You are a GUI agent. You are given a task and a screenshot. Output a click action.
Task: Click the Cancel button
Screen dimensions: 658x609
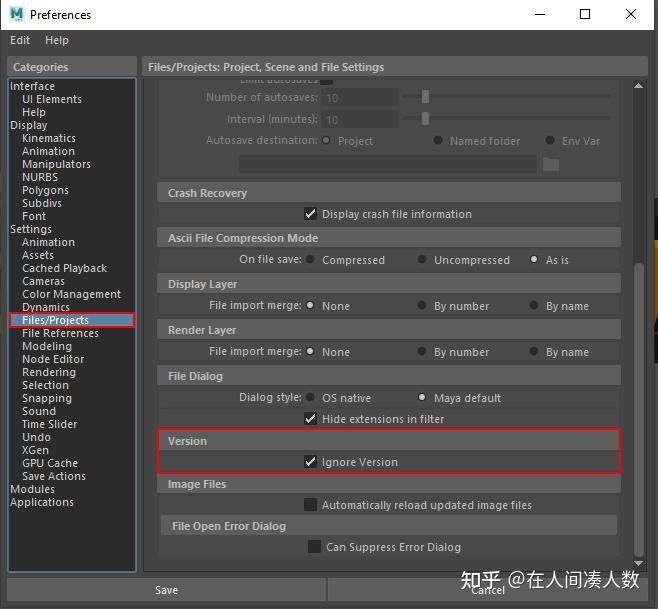coord(488,590)
